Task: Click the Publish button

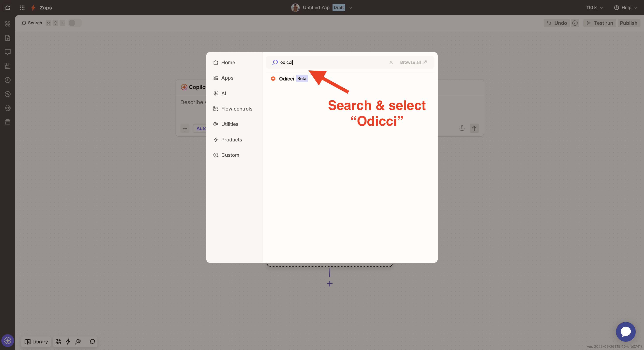Action: coord(628,23)
